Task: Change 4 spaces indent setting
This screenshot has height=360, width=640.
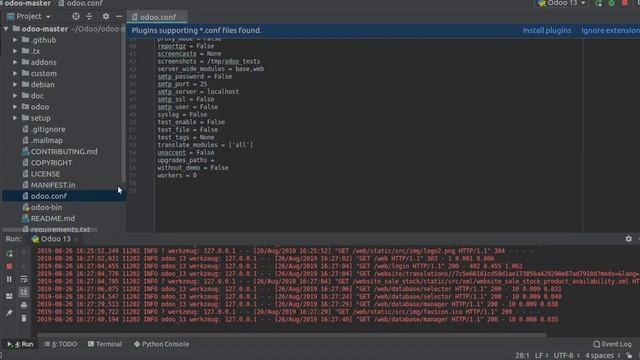Action: [603, 356]
